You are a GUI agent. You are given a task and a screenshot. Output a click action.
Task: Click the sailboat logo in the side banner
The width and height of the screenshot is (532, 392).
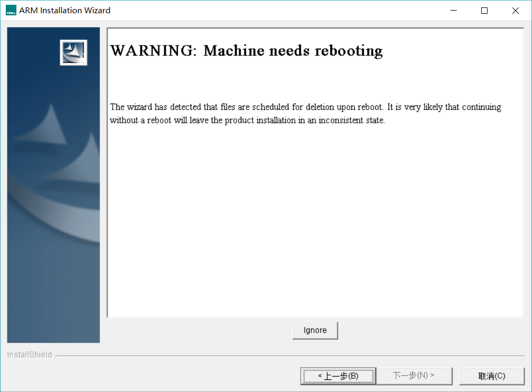[x=74, y=52]
